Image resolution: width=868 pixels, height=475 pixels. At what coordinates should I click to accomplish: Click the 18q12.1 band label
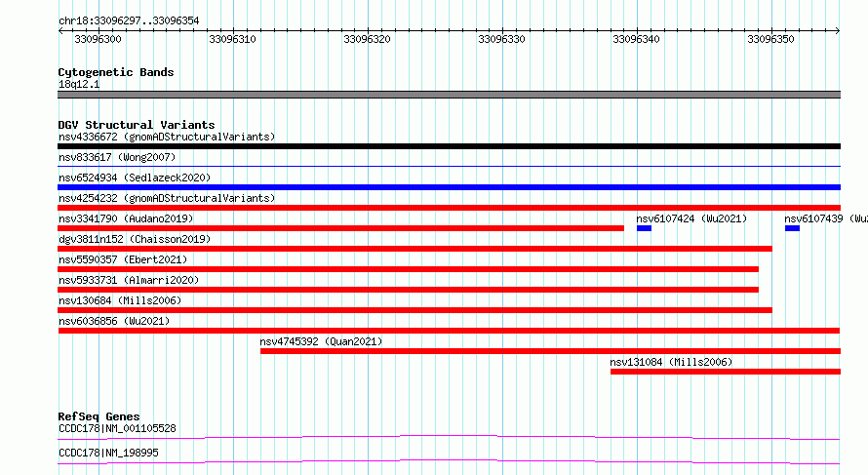coord(79,84)
